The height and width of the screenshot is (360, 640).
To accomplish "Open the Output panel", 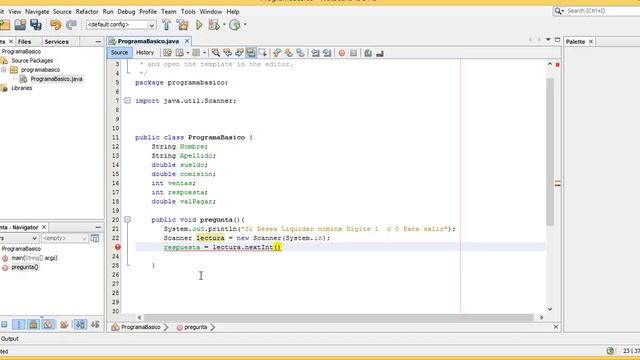I will click(9, 339).
